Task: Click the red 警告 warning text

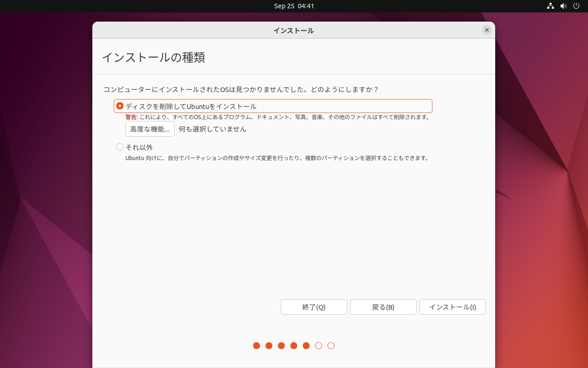Action: pos(131,117)
